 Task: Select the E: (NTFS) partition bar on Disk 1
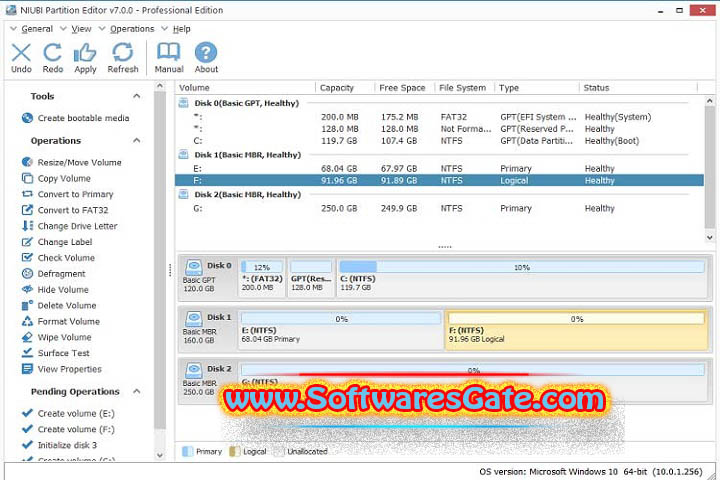click(341, 318)
